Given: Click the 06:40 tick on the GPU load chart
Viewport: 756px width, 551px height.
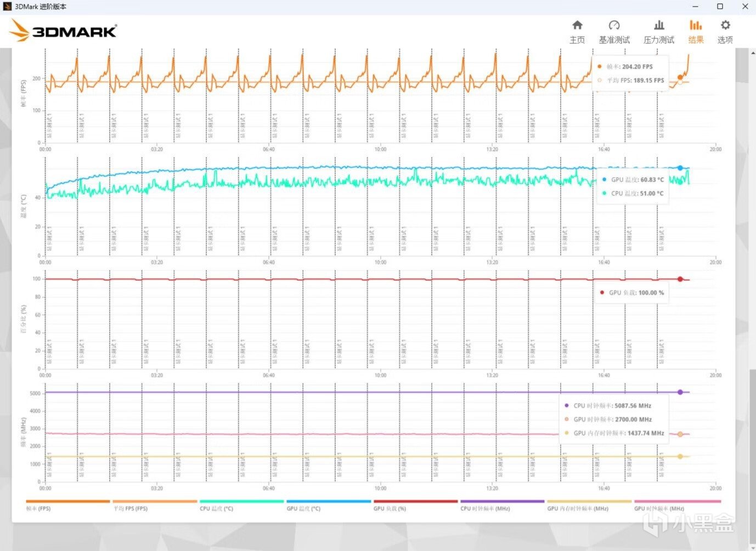Looking at the screenshot, I should (268, 375).
